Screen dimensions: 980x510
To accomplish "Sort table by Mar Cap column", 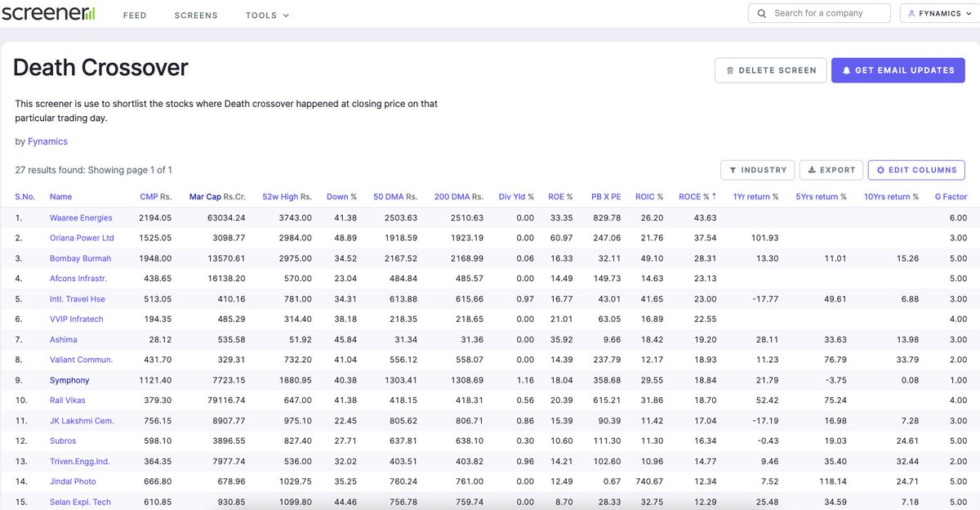I will [206, 196].
